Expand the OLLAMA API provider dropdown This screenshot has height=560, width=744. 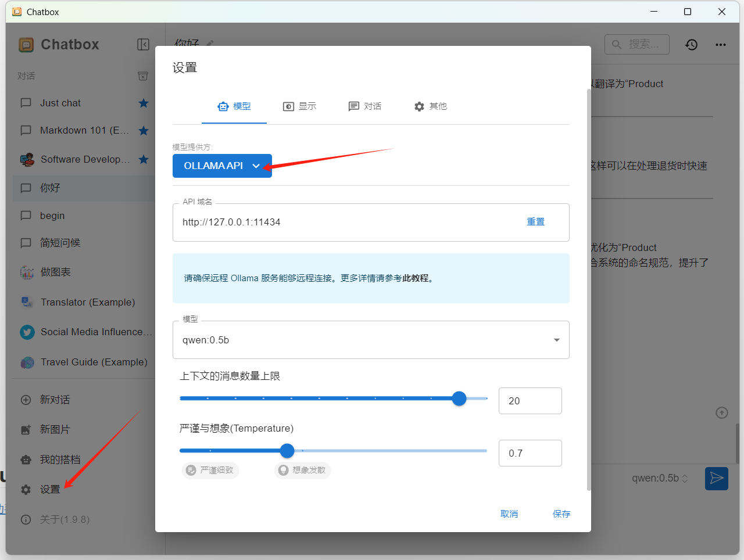click(222, 166)
